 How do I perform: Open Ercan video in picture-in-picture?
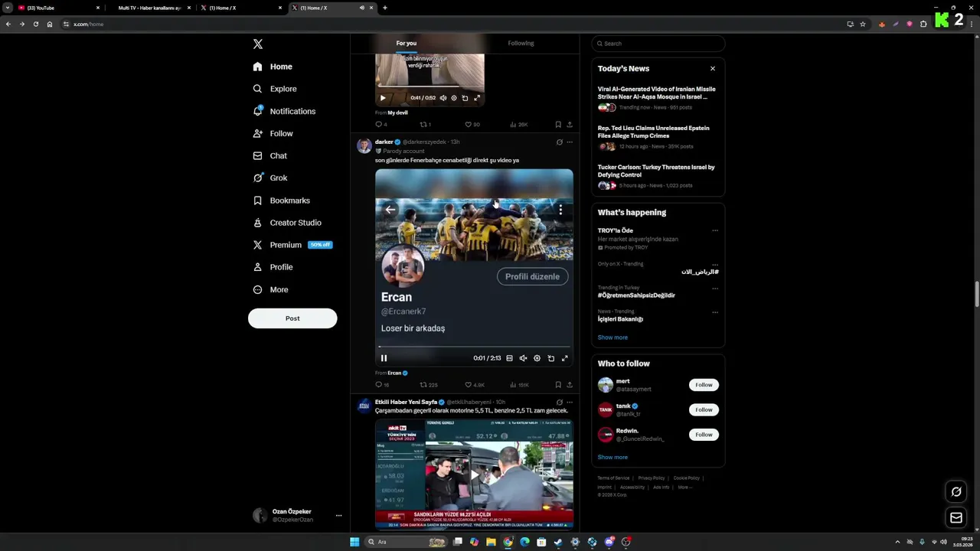tap(550, 358)
